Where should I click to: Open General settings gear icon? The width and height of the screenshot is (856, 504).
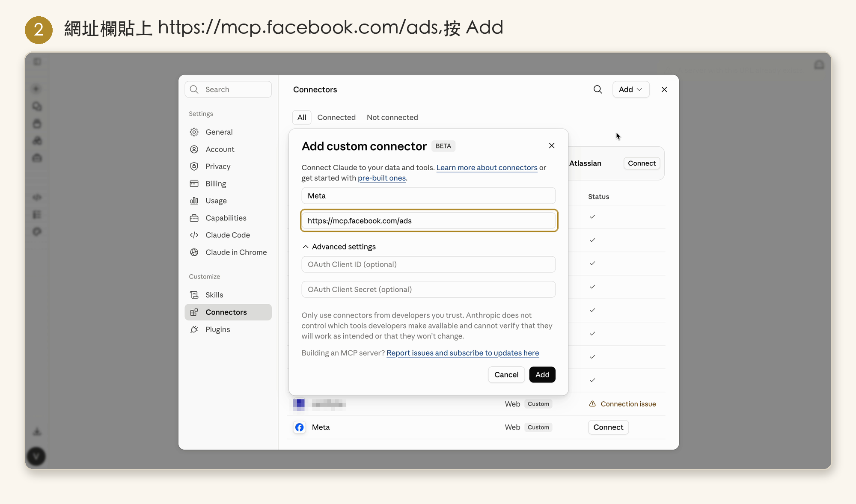coord(194,132)
